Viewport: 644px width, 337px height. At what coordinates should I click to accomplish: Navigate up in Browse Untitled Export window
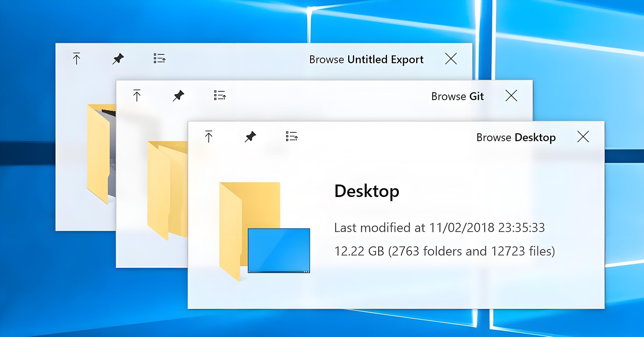77,59
